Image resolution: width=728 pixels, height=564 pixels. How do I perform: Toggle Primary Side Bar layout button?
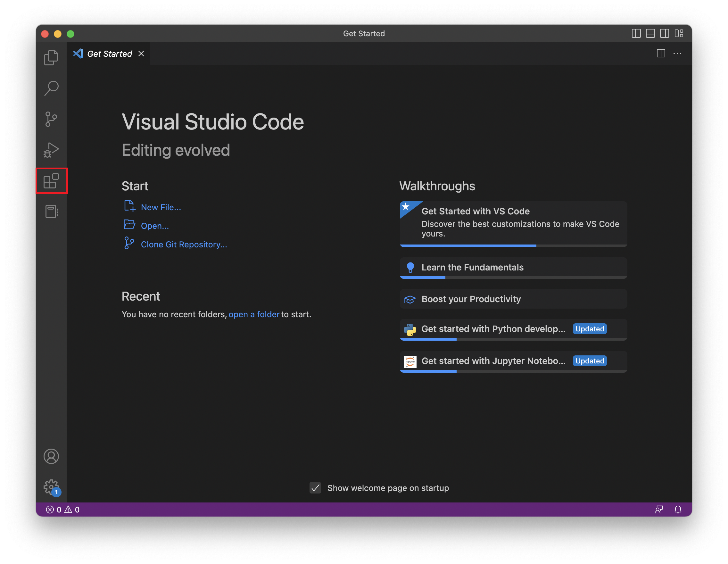click(636, 34)
